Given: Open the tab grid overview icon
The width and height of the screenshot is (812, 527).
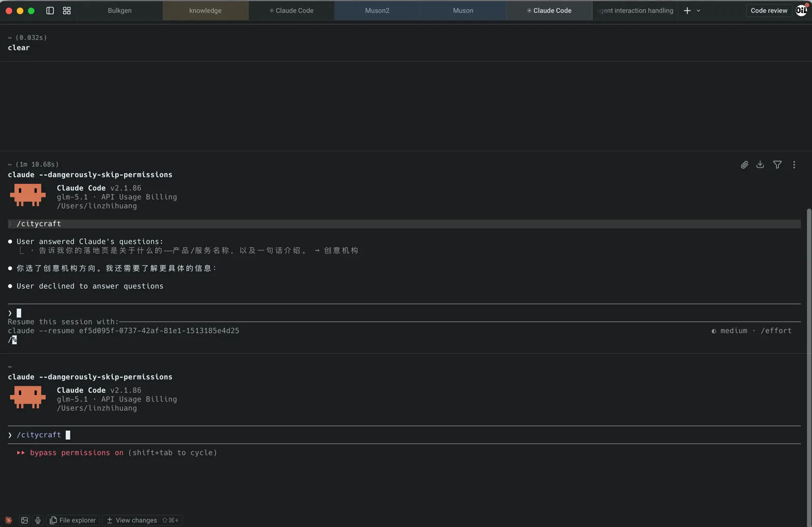Looking at the screenshot, I should pyautogui.click(x=66, y=10).
